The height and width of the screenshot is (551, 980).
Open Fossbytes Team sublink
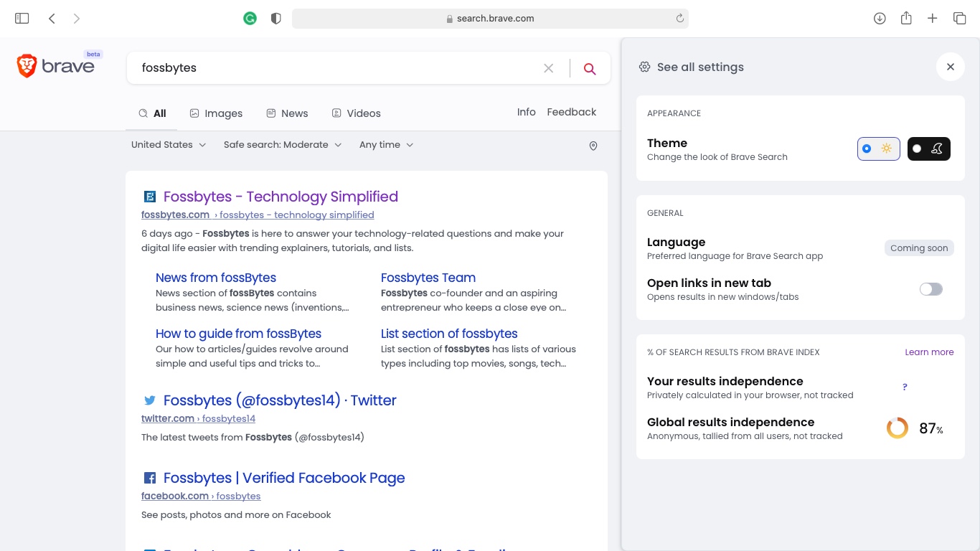click(x=428, y=278)
